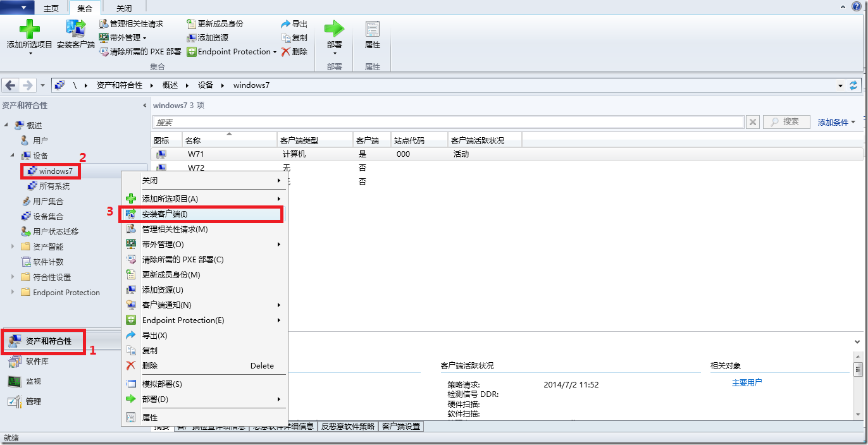The height and width of the screenshot is (445, 868).
Task: Click 清除所需的 PXE 部署 in ribbon
Action: (140, 51)
